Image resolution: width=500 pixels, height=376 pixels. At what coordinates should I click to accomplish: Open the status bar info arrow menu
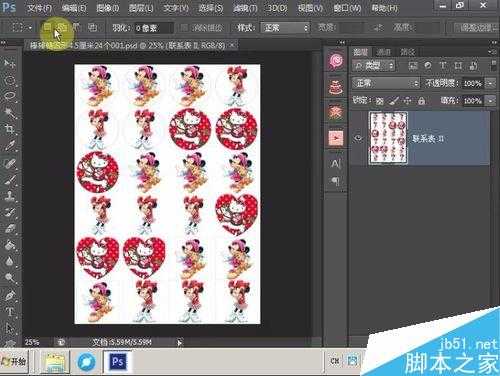[180, 342]
